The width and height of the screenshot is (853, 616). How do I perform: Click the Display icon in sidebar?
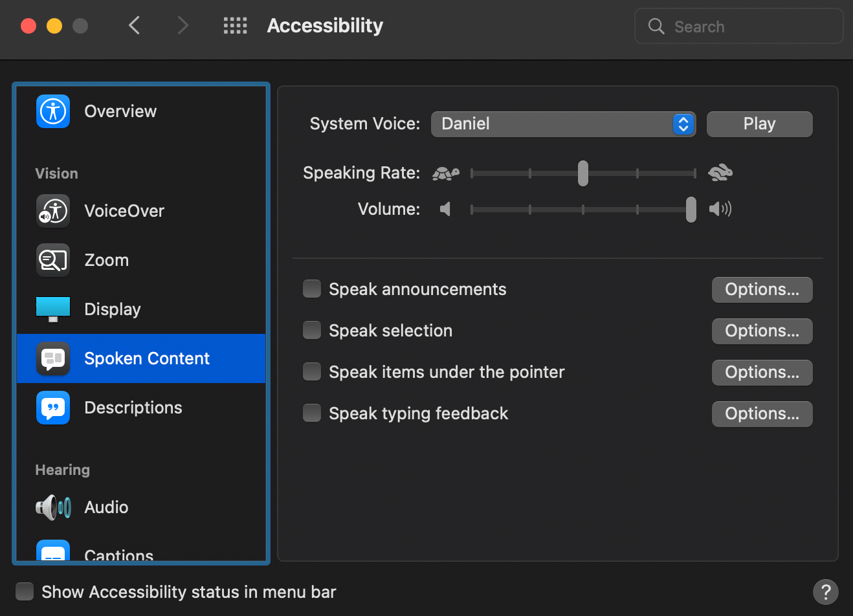pyautogui.click(x=52, y=309)
